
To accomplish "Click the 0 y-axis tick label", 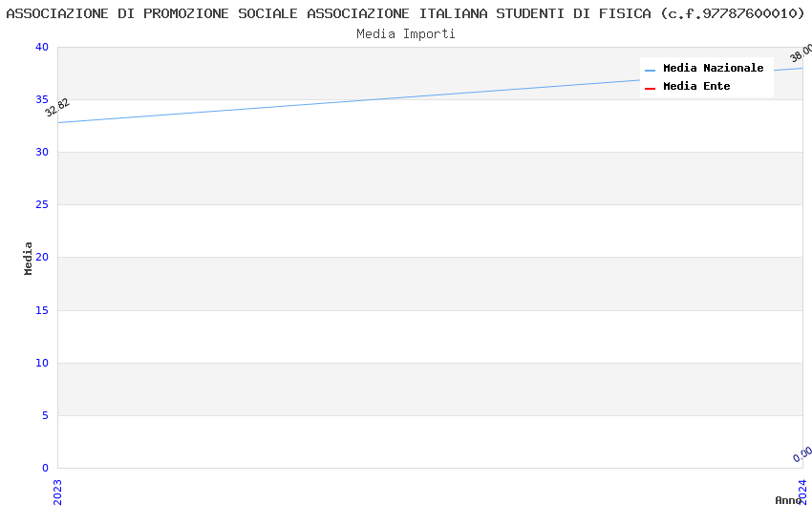I will [x=44, y=468].
